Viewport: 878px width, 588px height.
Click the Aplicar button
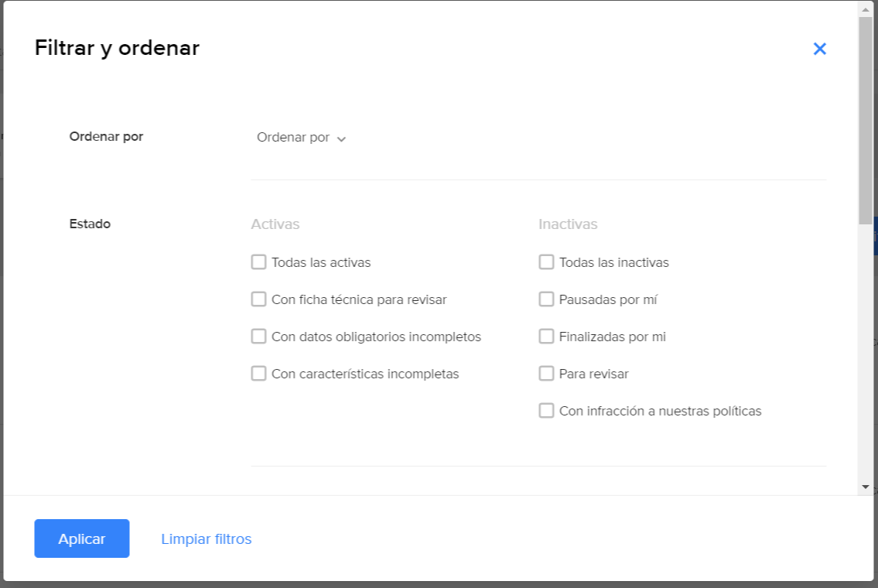pos(82,538)
